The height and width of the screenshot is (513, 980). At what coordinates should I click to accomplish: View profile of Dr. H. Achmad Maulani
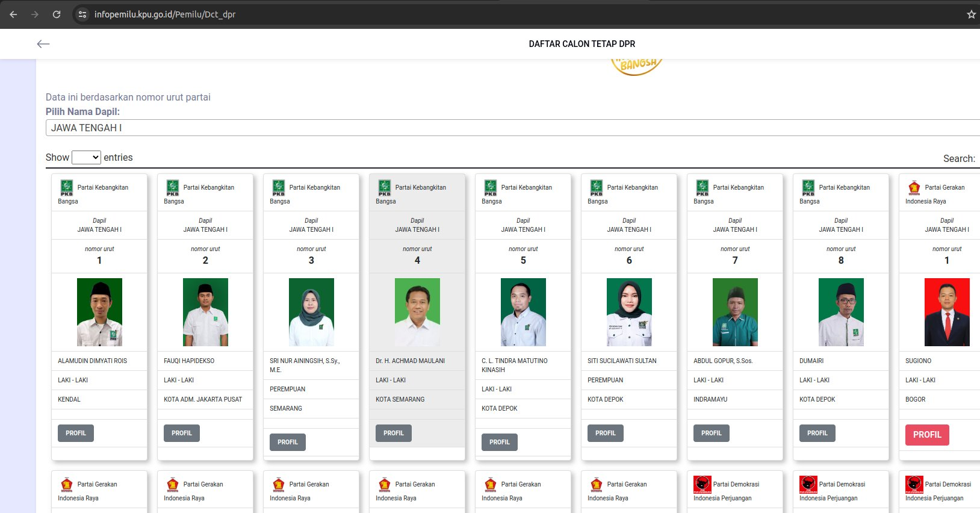393,433
